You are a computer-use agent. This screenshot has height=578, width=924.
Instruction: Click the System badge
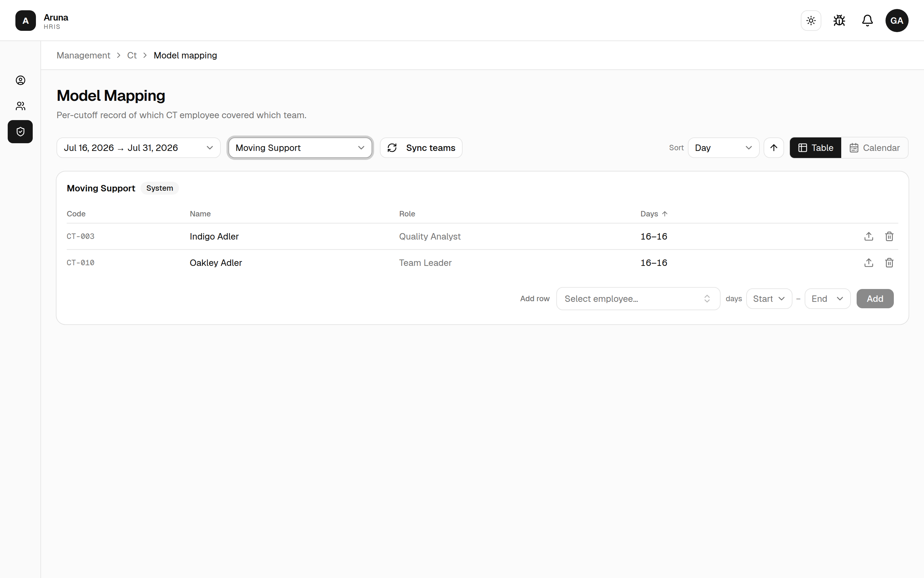159,188
